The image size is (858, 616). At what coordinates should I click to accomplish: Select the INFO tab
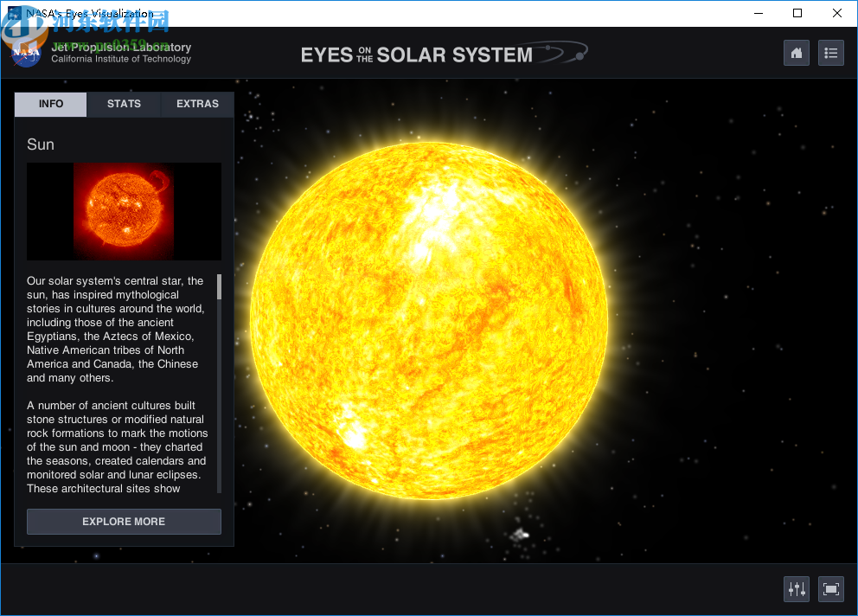(x=49, y=104)
